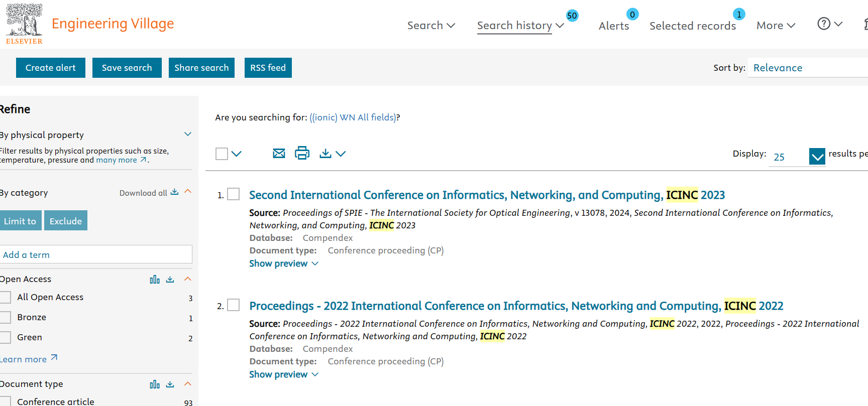Open Selected records

click(x=693, y=26)
